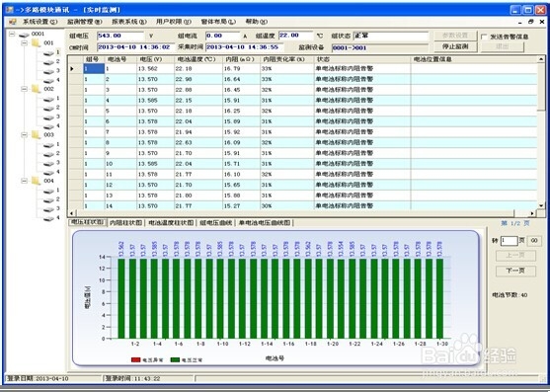
Task: Open the 帮助 menu
Action: 257,22
